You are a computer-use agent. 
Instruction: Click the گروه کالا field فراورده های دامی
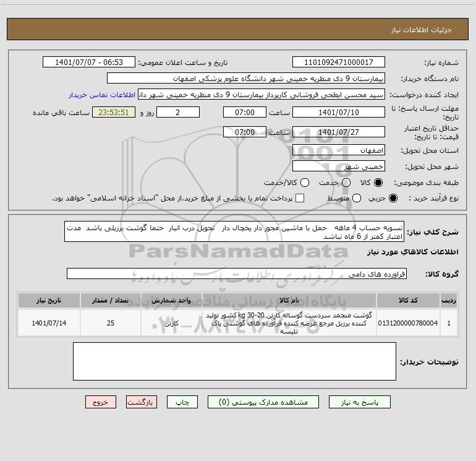click(237, 274)
